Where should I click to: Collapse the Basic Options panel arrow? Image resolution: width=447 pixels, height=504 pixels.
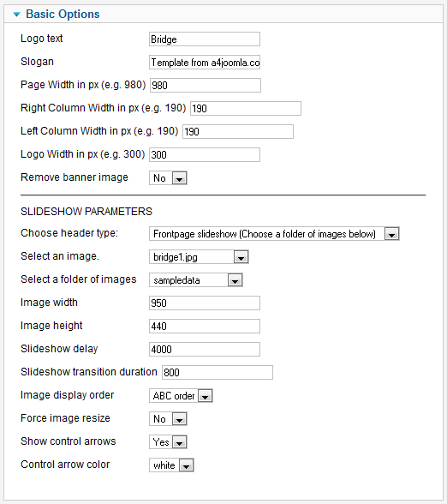pyautogui.click(x=17, y=14)
